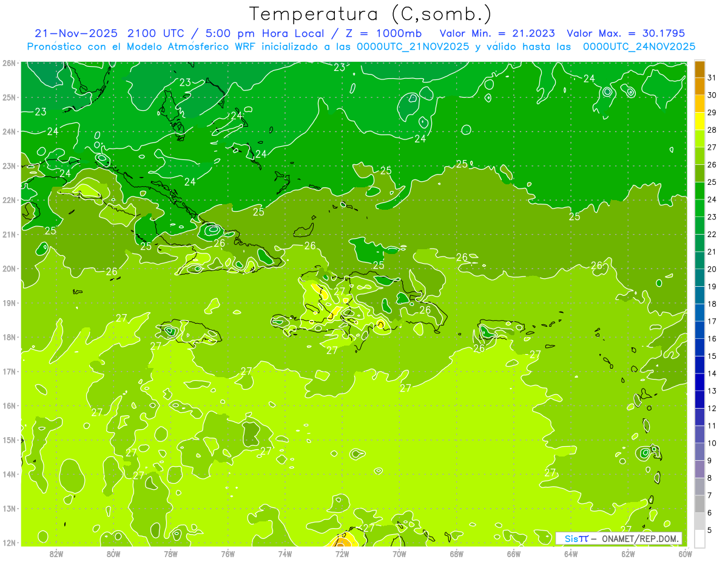Click the '5' label in the color legend

click(x=710, y=530)
